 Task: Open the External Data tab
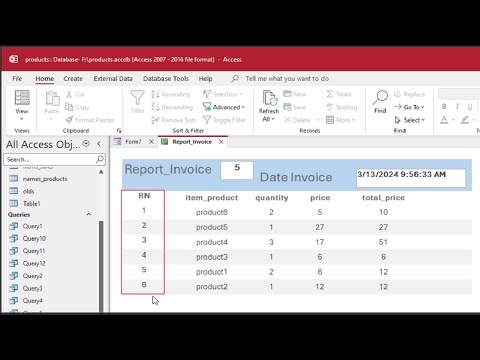pyautogui.click(x=113, y=79)
